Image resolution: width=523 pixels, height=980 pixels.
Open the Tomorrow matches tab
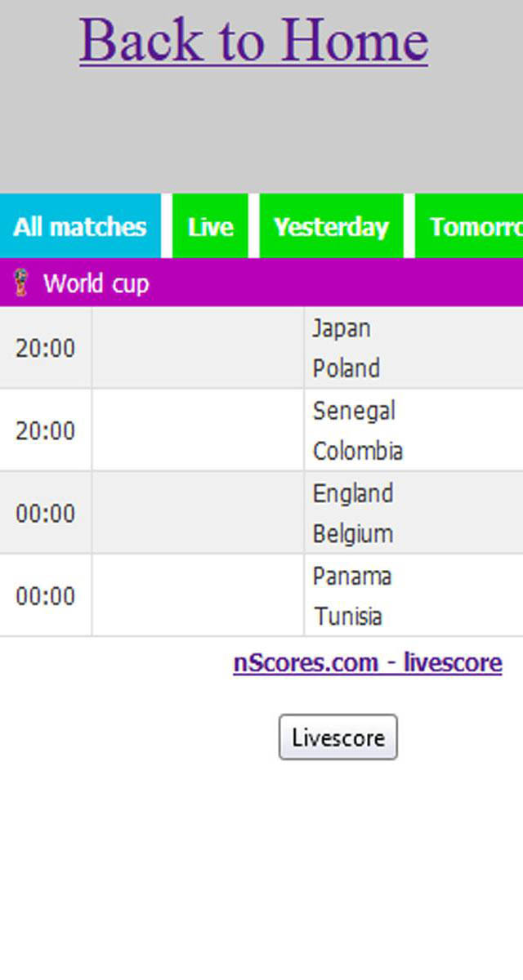click(474, 226)
